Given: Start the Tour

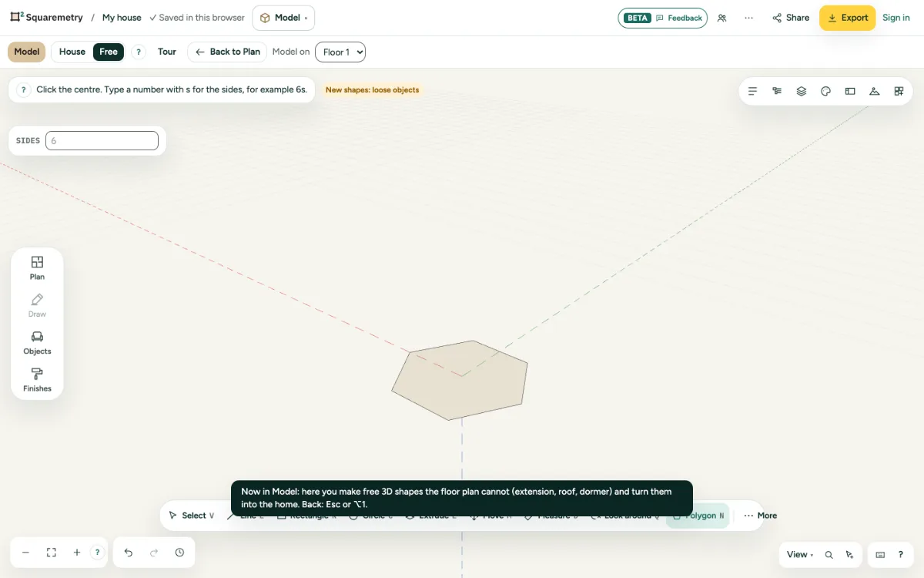Looking at the screenshot, I should (x=167, y=52).
